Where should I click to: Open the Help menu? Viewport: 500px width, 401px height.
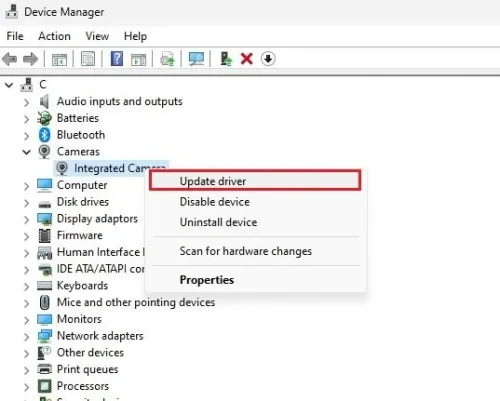click(135, 36)
